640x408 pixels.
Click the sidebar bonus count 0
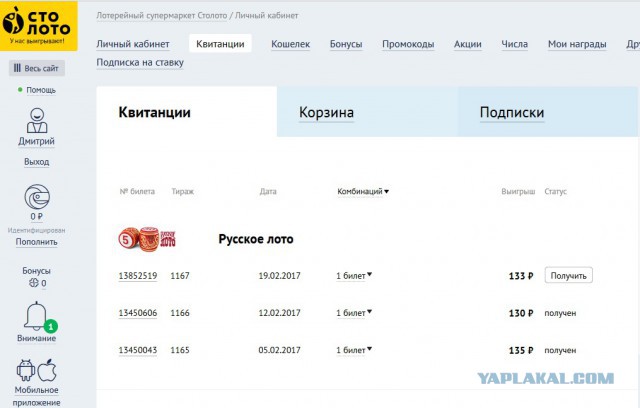pyautogui.click(x=43, y=283)
